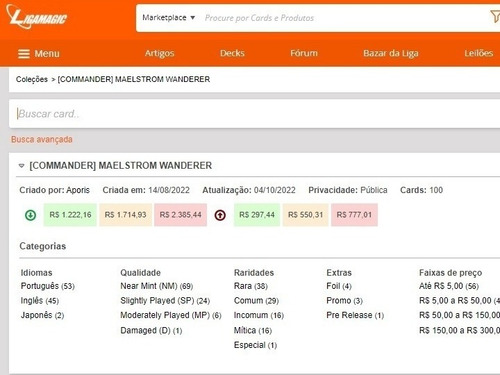Click the LigaMagic logo
This screenshot has width=500, height=375.
coord(36,17)
